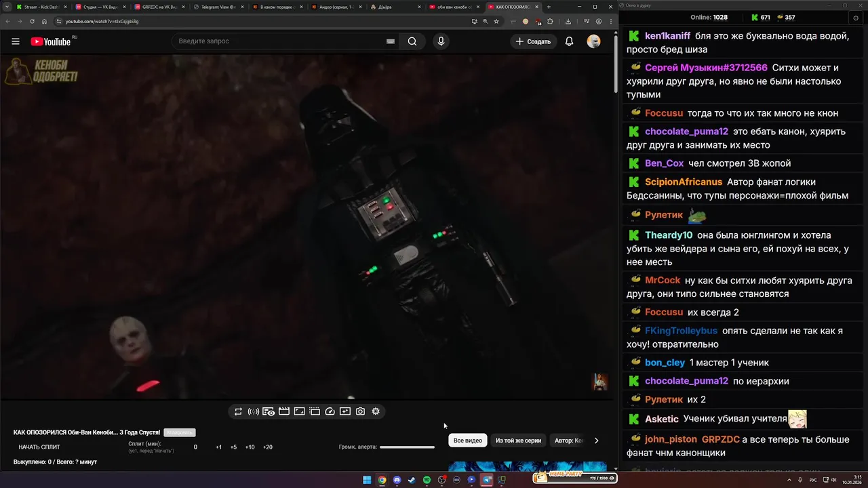Viewport: 868px width, 488px height.
Task: Start voice search with the microphone icon
Action: (x=441, y=41)
